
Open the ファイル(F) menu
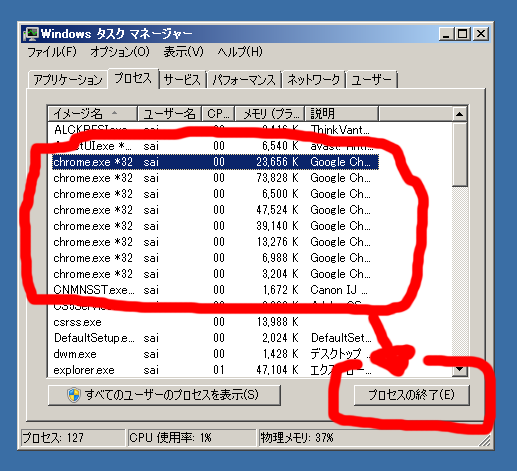click(52, 52)
